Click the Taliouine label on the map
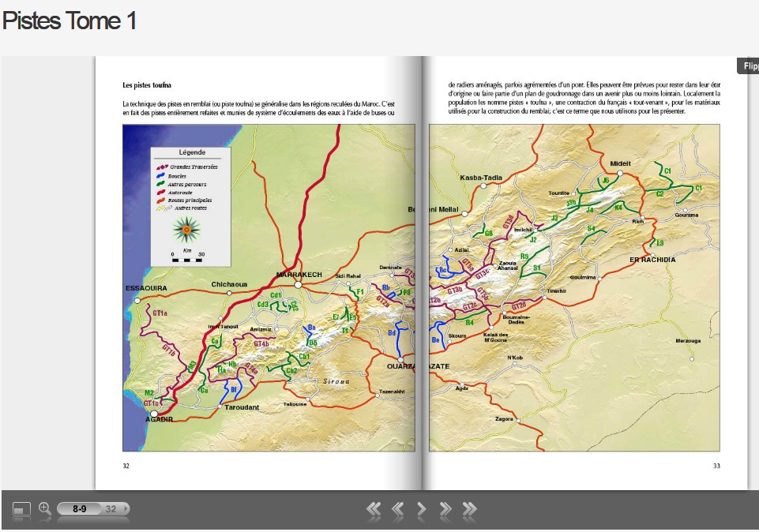Screen dimensions: 759x532 (295, 404)
